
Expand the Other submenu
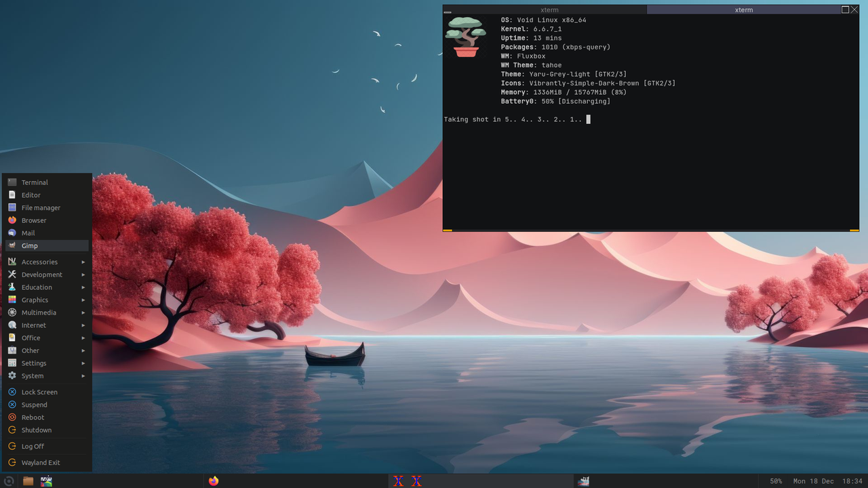point(47,350)
